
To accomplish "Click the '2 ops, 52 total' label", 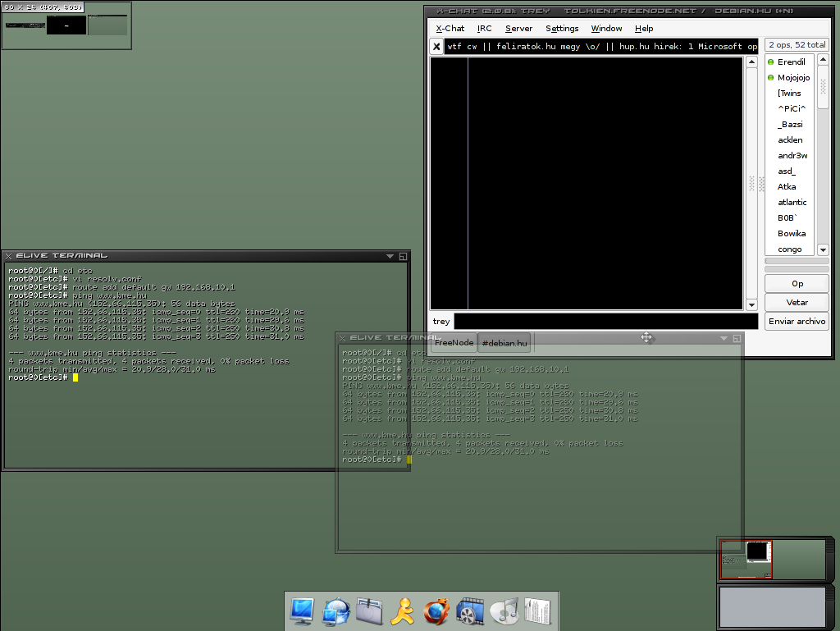I will click(797, 45).
